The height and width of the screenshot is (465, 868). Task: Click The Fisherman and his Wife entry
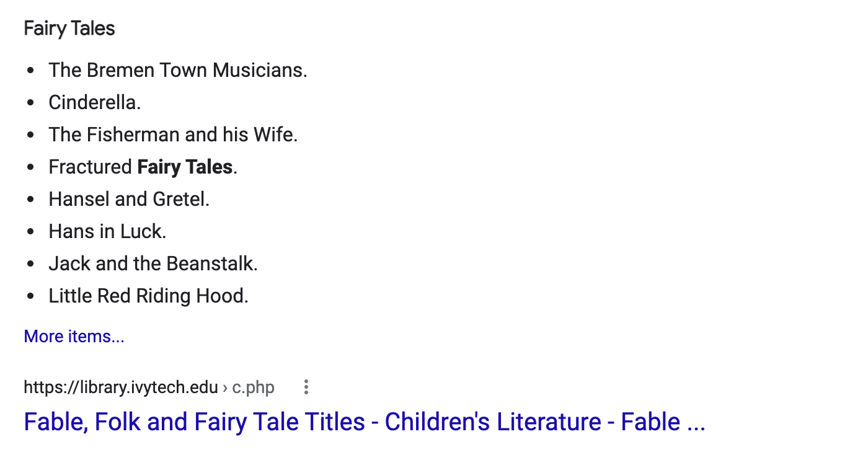(174, 135)
